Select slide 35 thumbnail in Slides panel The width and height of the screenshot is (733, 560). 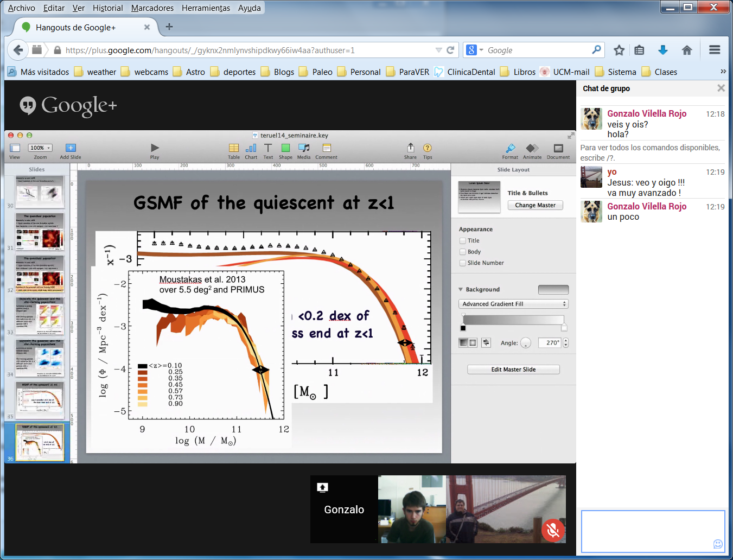click(x=40, y=400)
